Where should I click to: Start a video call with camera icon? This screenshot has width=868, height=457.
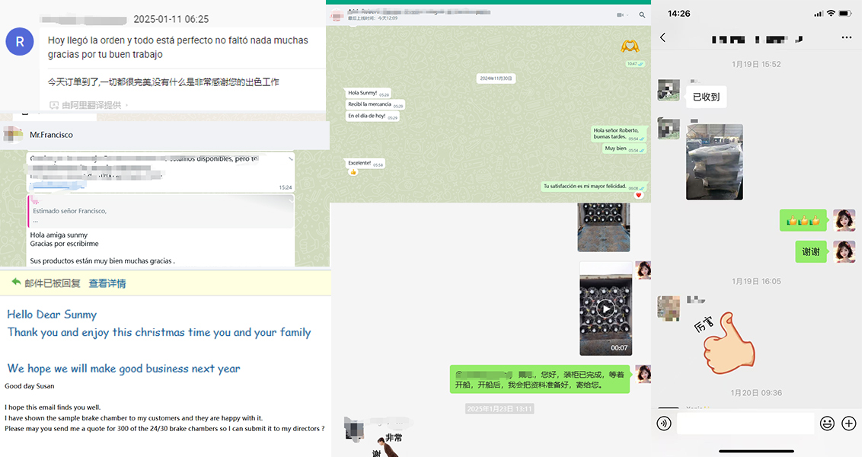click(x=619, y=14)
